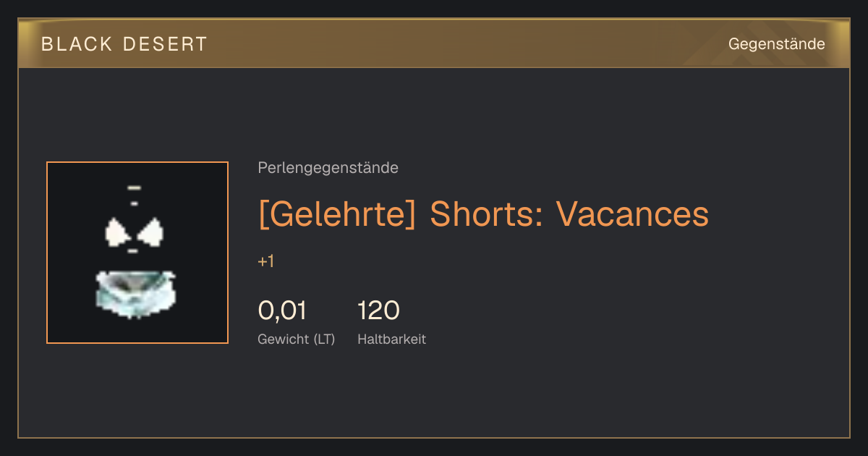Select the word Vacances in item title
Image resolution: width=868 pixels, height=456 pixels.
pos(632,214)
